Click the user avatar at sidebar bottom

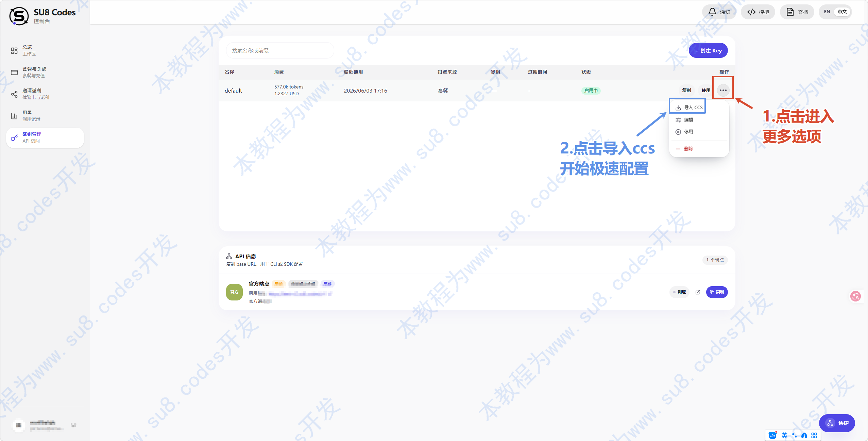point(19,425)
